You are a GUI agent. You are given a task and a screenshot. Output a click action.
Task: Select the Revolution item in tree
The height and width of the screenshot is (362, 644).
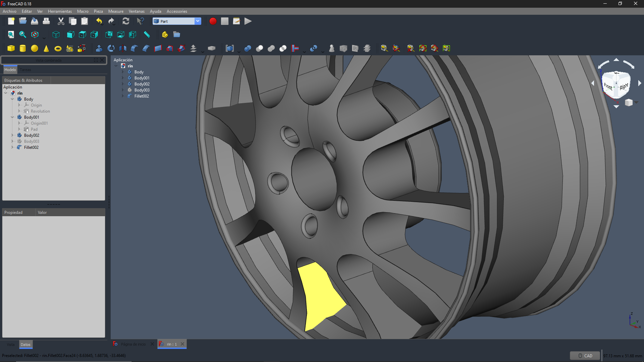click(x=40, y=111)
